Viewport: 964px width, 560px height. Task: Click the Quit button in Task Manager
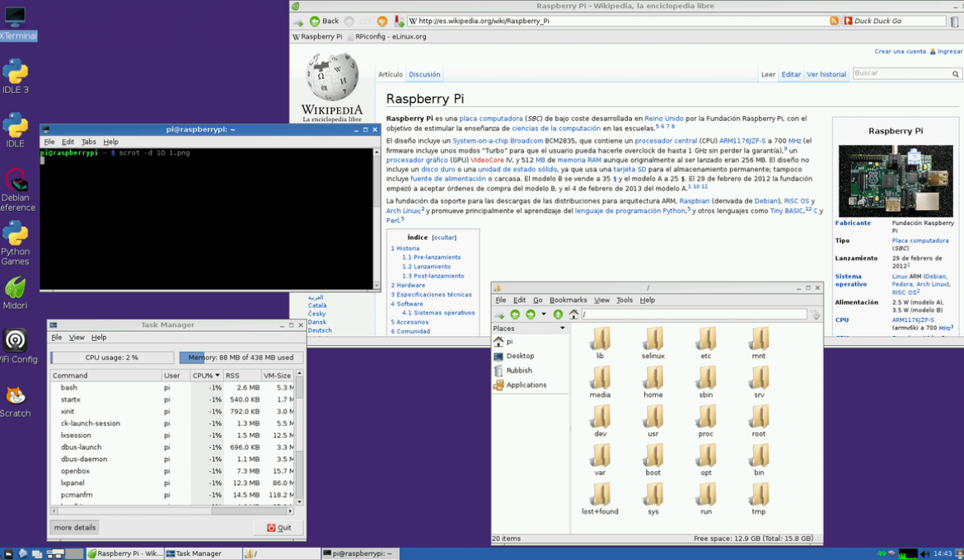[278, 527]
